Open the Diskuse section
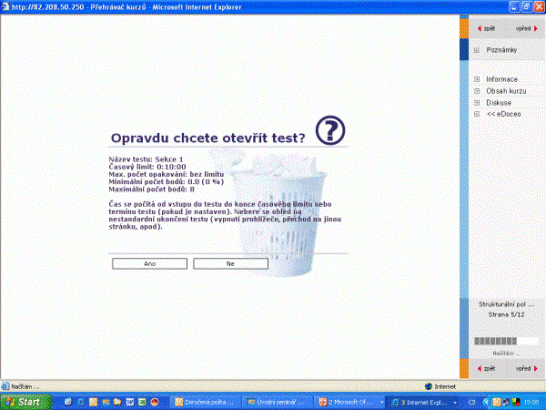The image size is (546, 410). 498,103
